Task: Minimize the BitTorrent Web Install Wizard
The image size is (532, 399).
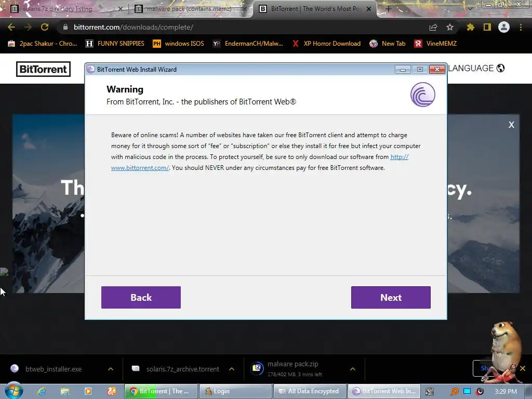Action: pyautogui.click(x=403, y=70)
